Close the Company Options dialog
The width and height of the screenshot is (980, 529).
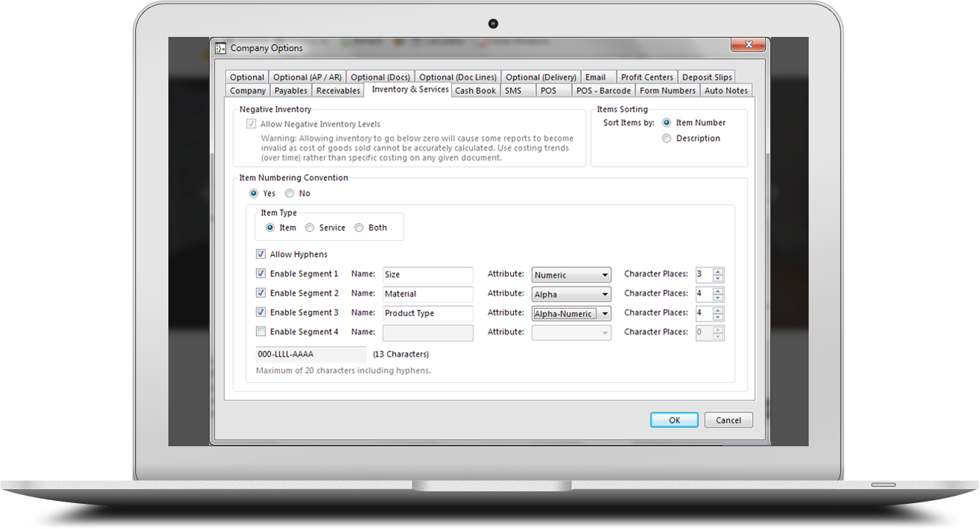747,46
